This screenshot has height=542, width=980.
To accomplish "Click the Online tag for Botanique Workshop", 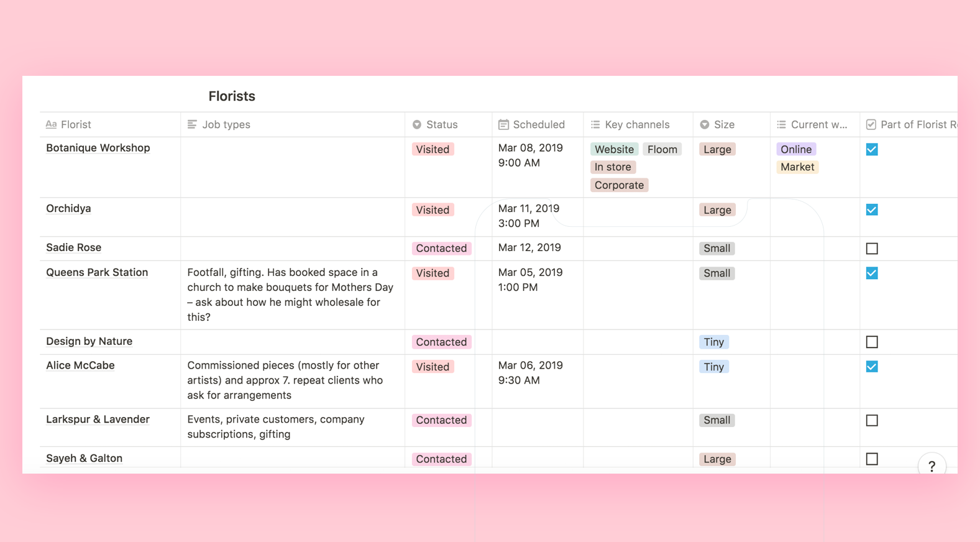I will [x=795, y=149].
